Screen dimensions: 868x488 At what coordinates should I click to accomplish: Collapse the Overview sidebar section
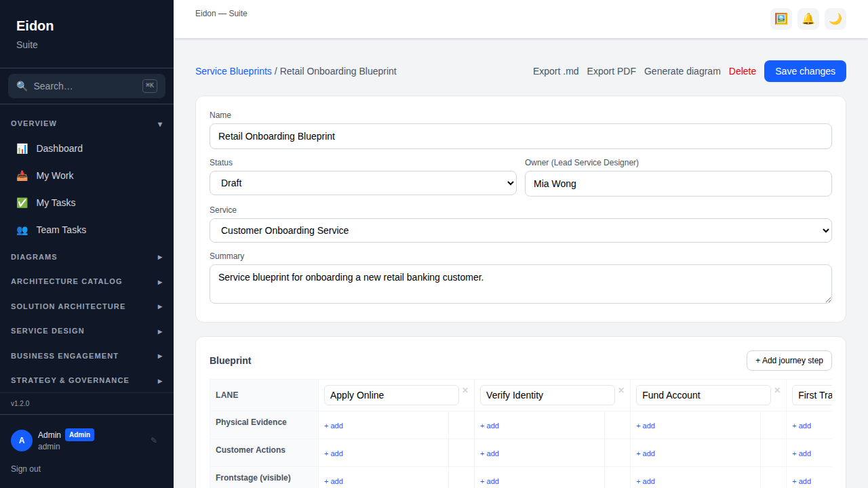click(x=87, y=123)
